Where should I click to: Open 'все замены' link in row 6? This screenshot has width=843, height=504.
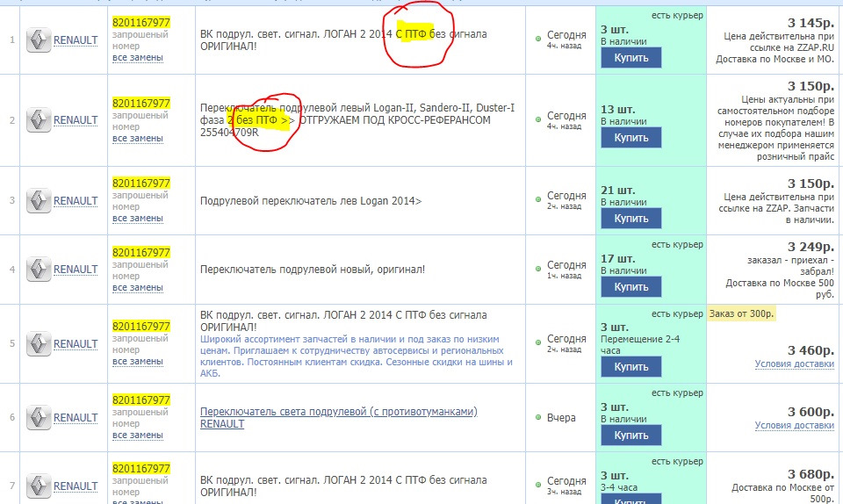pyautogui.click(x=138, y=435)
